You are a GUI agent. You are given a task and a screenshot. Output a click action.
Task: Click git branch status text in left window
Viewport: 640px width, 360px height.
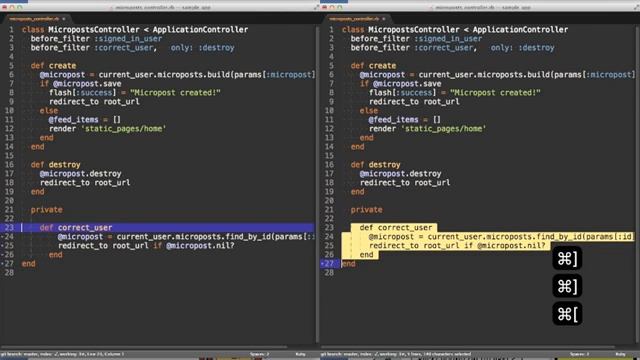62,354
